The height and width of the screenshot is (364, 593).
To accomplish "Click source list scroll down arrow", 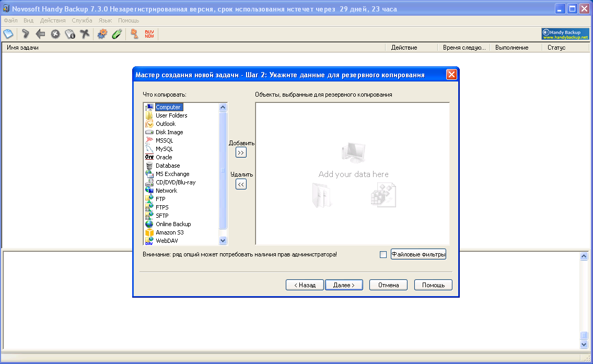I will [x=223, y=240].
